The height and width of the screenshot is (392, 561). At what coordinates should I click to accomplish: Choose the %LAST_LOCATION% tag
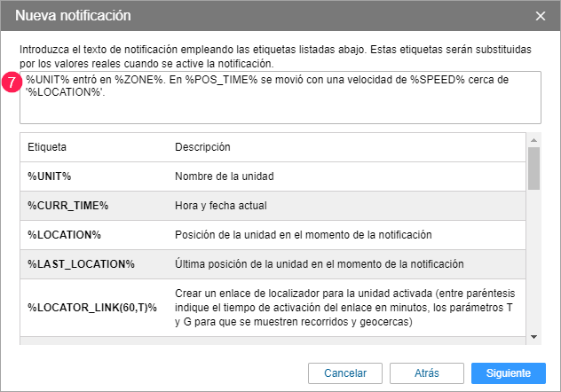pos(81,263)
